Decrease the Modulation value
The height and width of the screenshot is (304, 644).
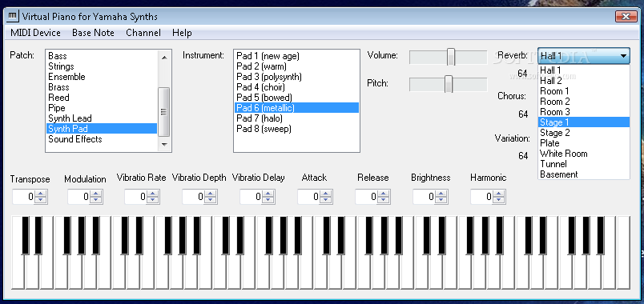pos(95,200)
